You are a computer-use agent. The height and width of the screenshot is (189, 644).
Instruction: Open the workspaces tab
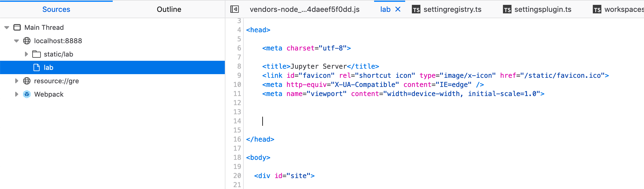[624, 9]
